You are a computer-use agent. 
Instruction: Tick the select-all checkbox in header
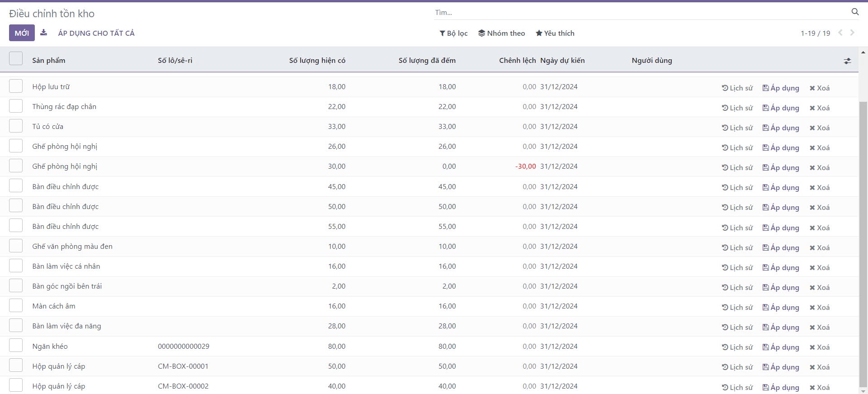coord(16,59)
